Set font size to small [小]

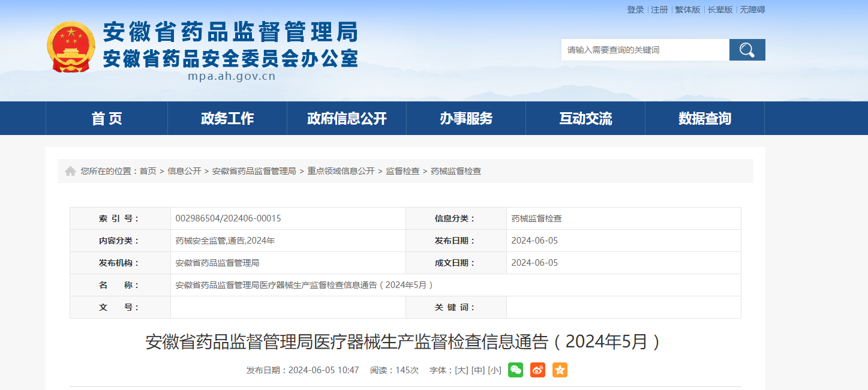[494, 370]
